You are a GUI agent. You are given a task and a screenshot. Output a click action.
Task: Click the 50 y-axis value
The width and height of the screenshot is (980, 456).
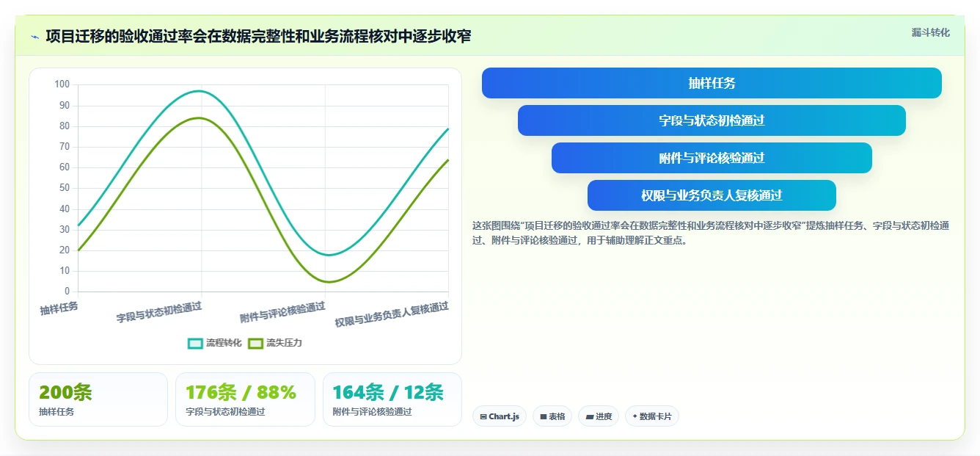tap(65, 188)
